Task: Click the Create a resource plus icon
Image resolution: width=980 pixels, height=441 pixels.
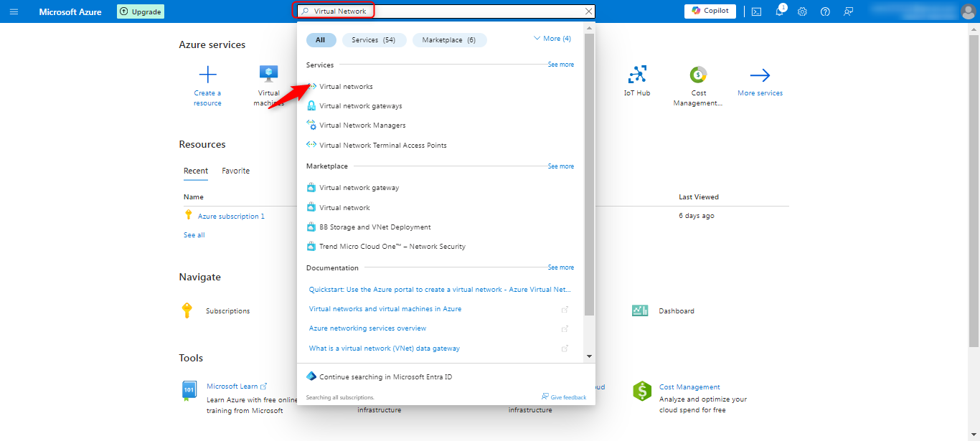Action: pyautogui.click(x=207, y=75)
